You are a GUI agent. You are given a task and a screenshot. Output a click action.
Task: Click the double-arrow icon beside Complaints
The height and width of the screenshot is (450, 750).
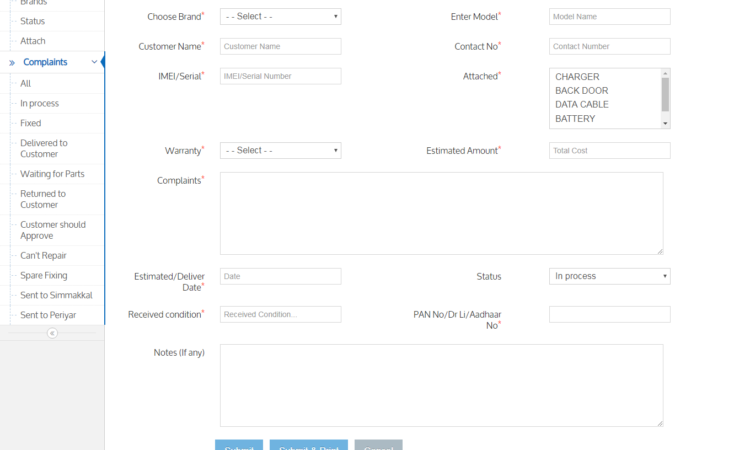[x=11, y=62]
